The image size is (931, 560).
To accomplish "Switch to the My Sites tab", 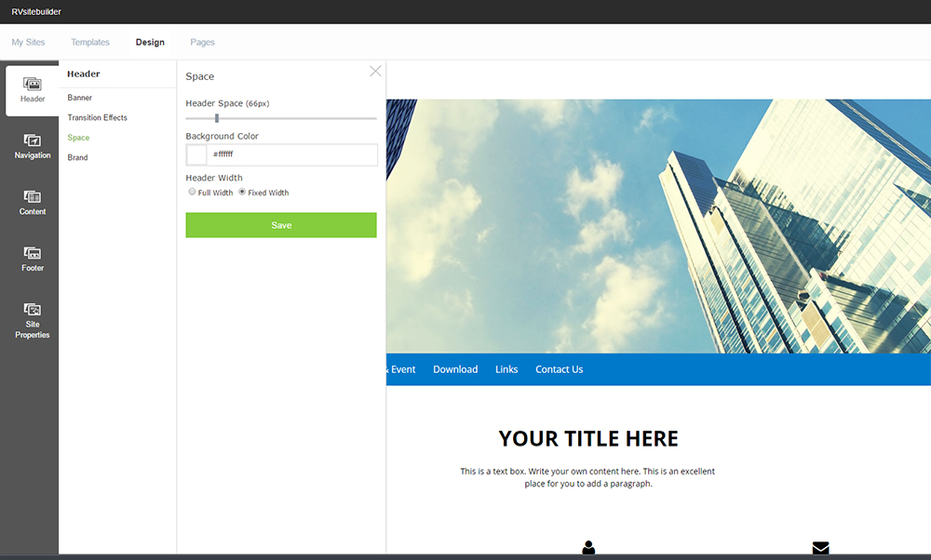I will click(28, 42).
